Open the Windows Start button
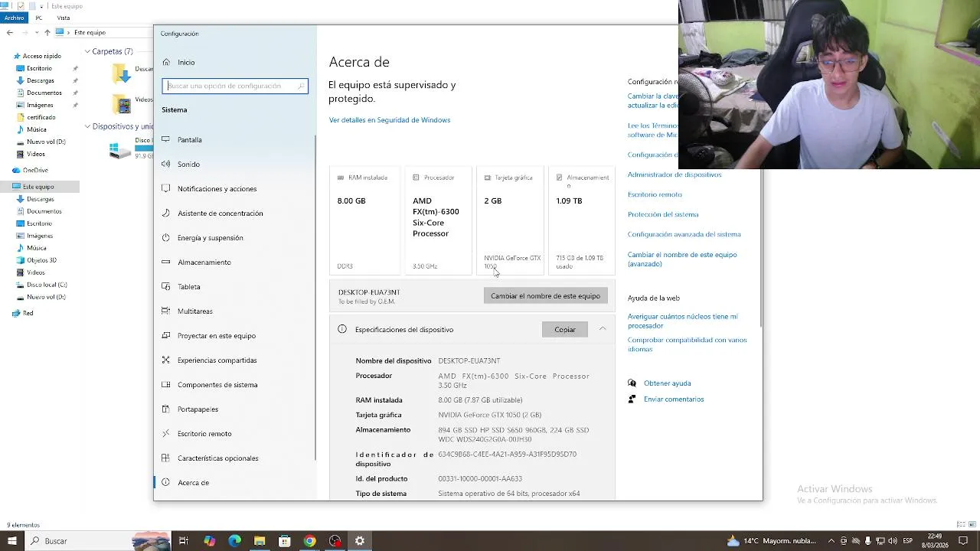 click(12, 541)
